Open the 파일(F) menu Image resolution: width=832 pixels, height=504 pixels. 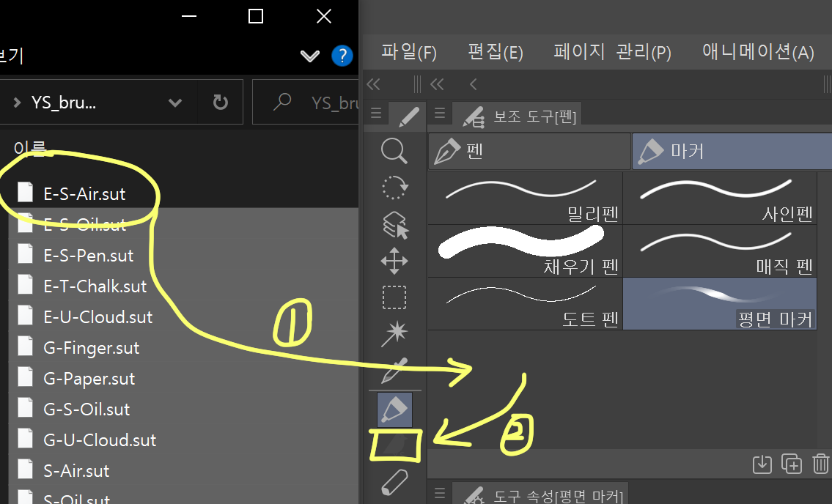coord(409,52)
